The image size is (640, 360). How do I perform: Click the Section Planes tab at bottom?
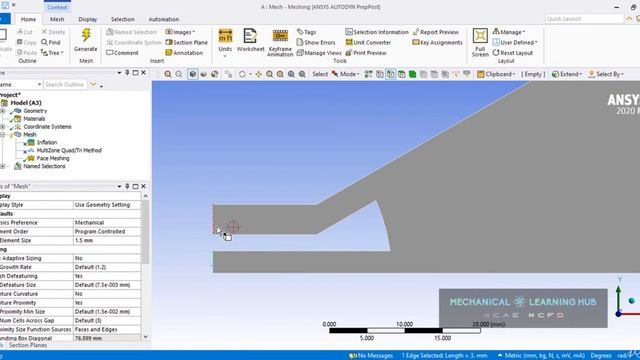28,345
